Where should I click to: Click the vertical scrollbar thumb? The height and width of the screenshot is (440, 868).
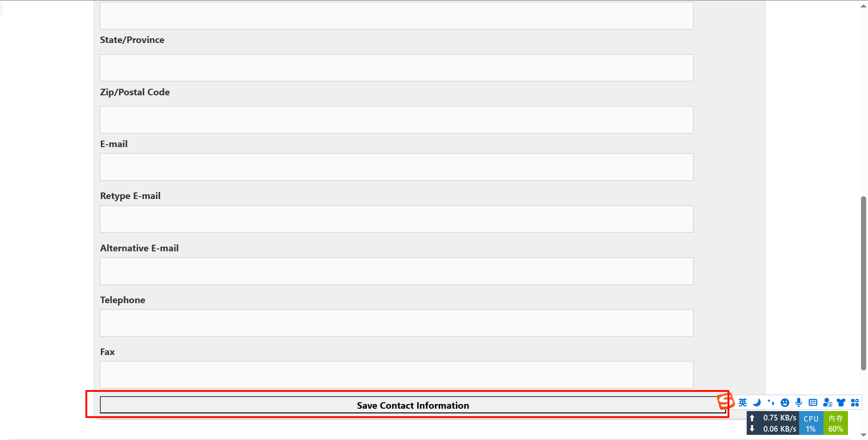point(863,283)
